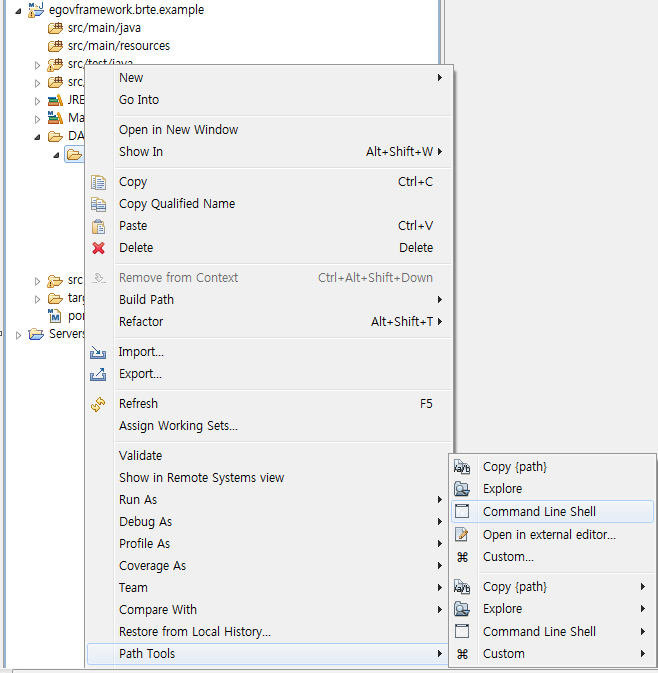The width and height of the screenshot is (658, 673).
Task: Choose Custom... in Path Tools submenu
Action: pos(508,557)
